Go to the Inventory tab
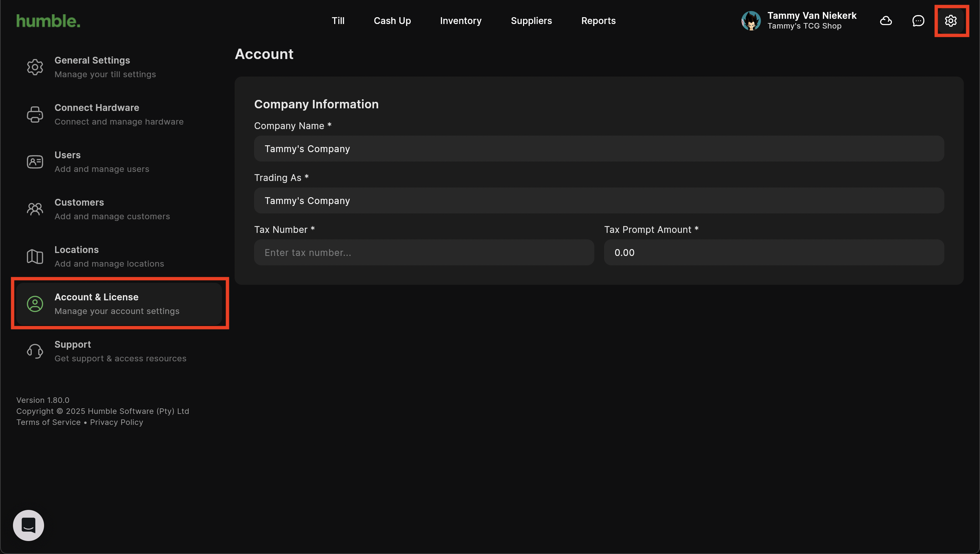The width and height of the screenshot is (980, 554). [x=460, y=20]
